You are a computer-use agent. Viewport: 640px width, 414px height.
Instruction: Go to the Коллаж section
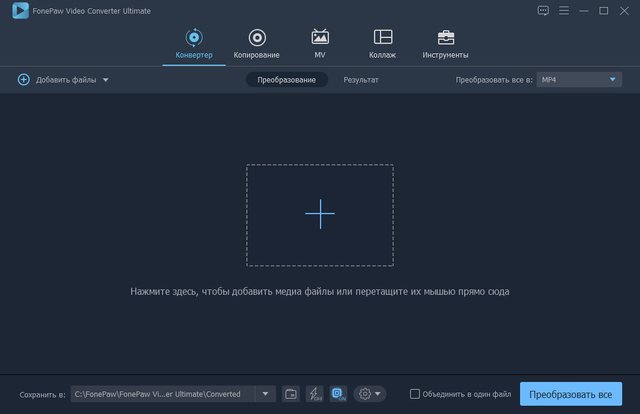point(382,44)
